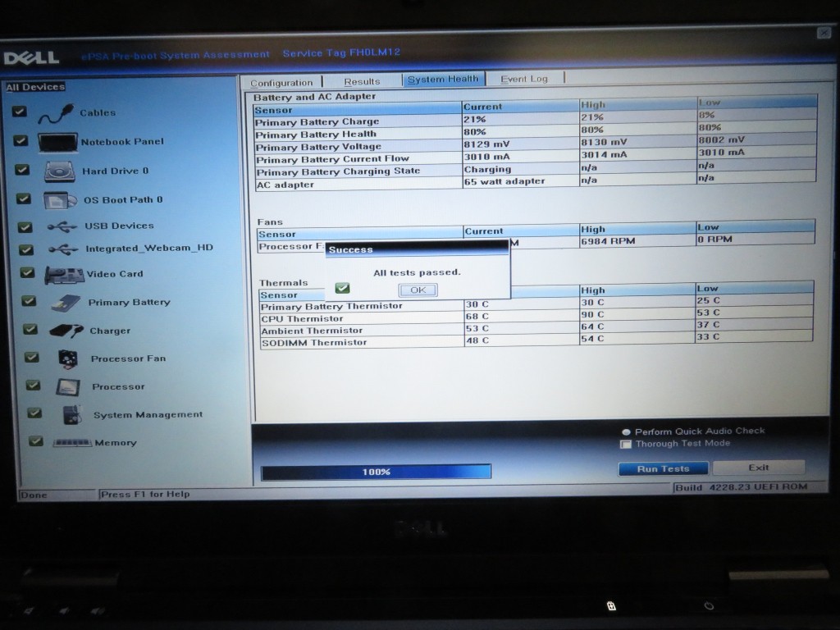
Task: Uncheck the Charger checkbox
Action: click(x=30, y=329)
